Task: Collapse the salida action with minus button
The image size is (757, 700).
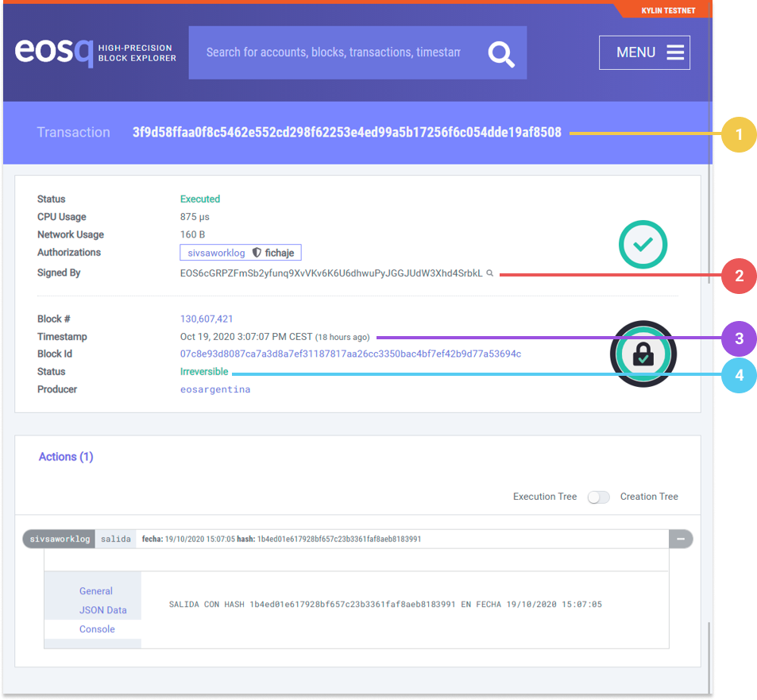Action: click(681, 539)
